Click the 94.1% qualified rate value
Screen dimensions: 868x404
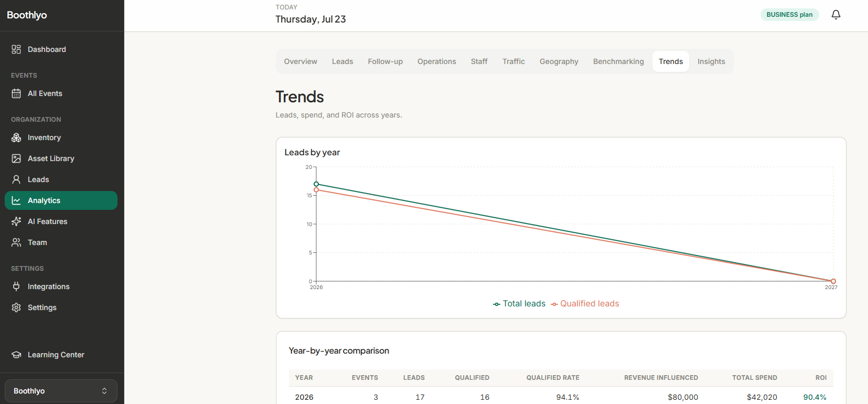point(568,397)
